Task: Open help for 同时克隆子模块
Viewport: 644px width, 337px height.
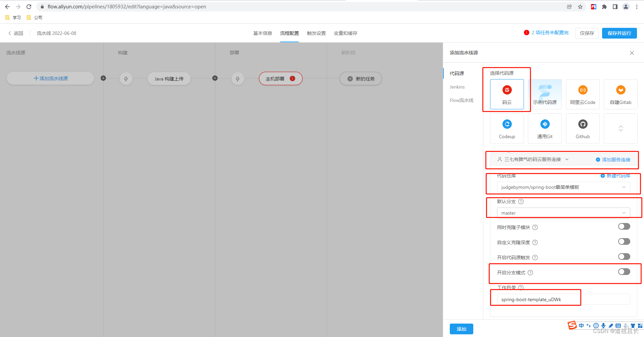Action: [535, 227]
